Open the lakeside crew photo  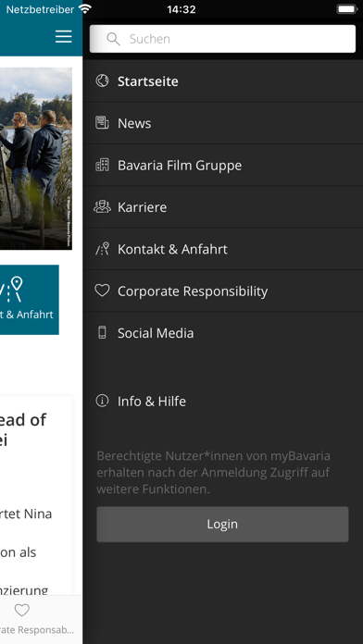(x=36, y=158)
